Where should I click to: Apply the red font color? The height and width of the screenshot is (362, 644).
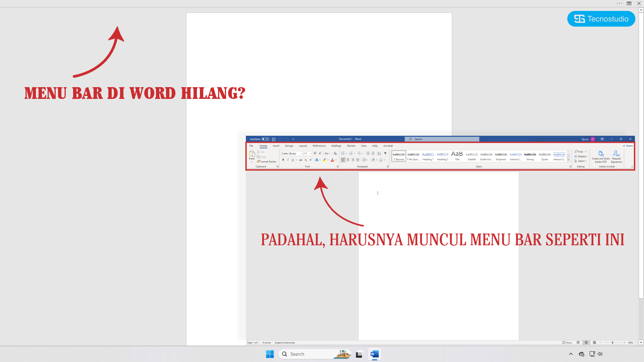click(332, 160)
